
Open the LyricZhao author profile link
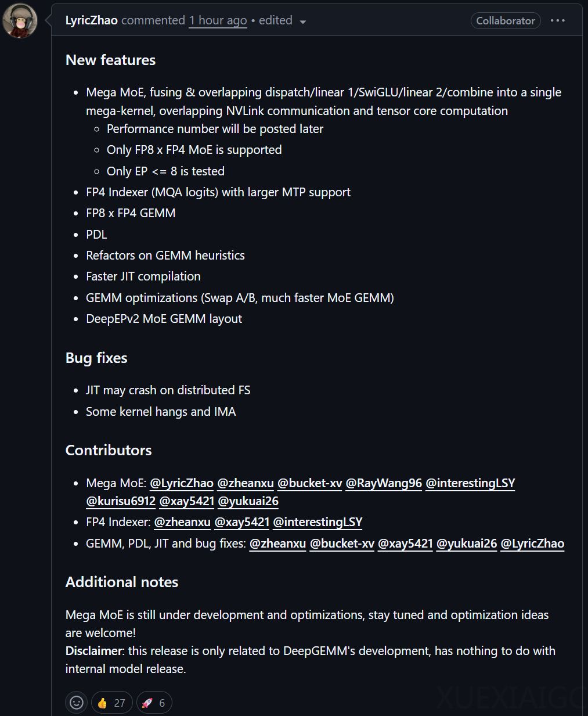click(x=91, y=20)
